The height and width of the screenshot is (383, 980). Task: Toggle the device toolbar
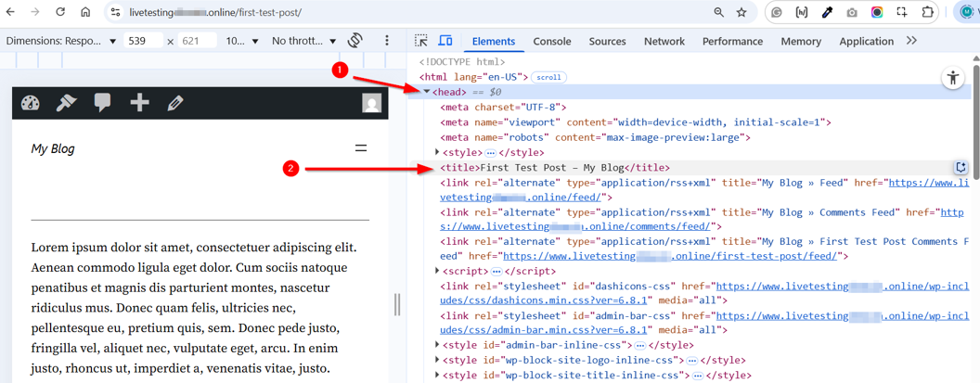pos(445,41)
